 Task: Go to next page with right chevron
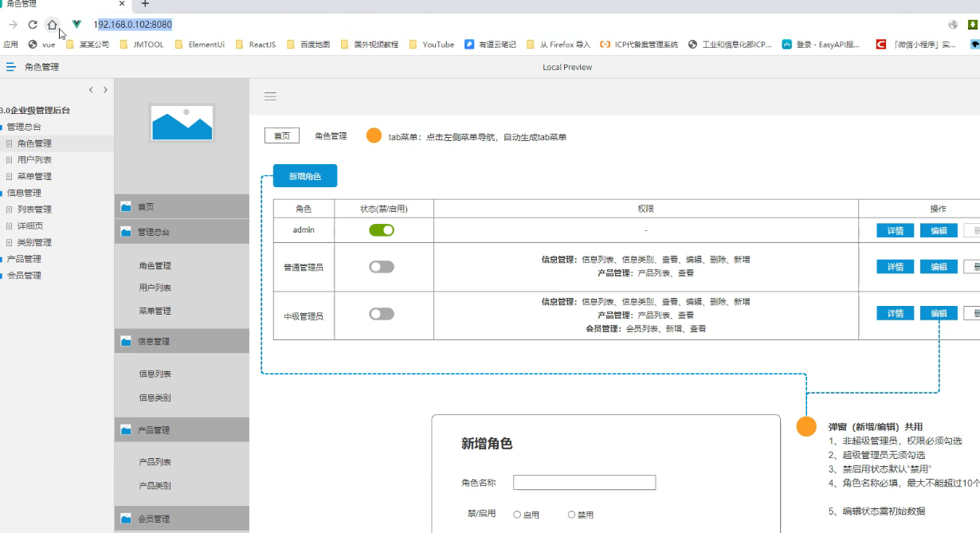click(105, 90)
